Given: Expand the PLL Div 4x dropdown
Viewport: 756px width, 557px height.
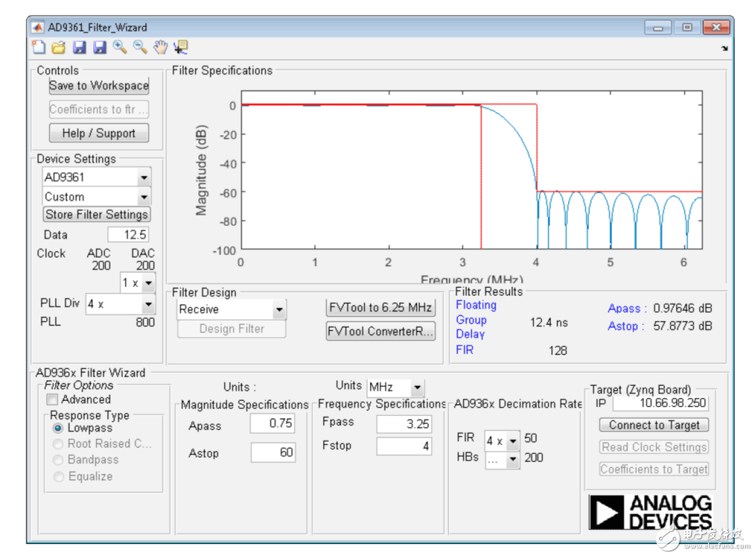Looking at the screenshot, I should 148,305.
